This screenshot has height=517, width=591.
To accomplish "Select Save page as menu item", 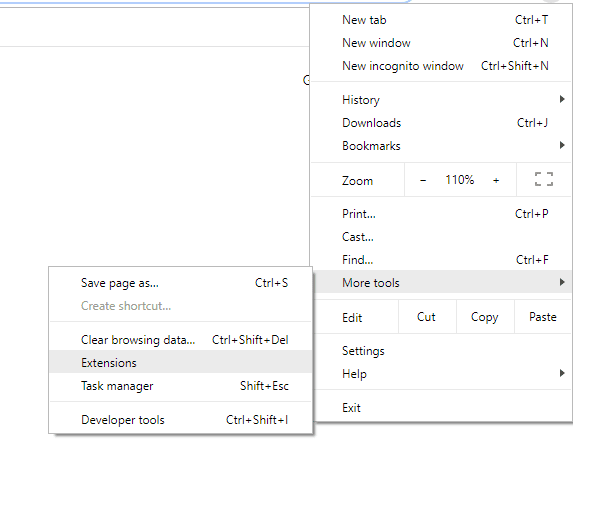I will 181,283.
